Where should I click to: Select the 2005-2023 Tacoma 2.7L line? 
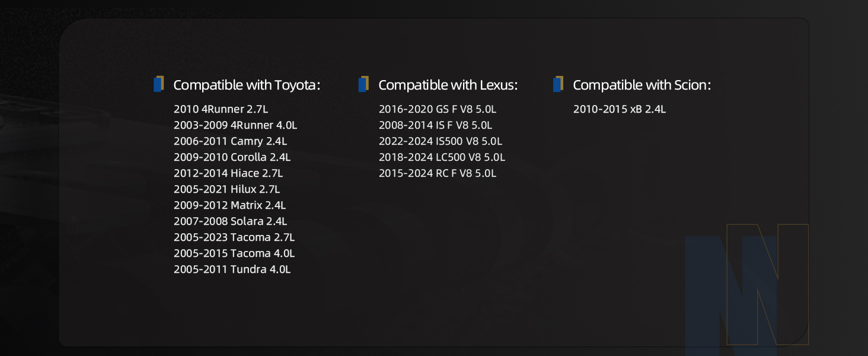[x=234, y=237]
